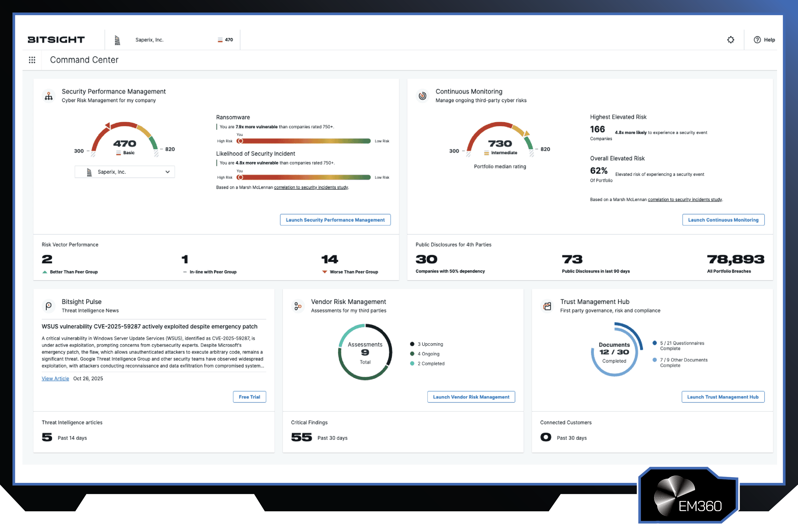This screenshot has height=532, width=798.
Task: Click the Bitsight Pulse icon
Action: pos(49,306)
